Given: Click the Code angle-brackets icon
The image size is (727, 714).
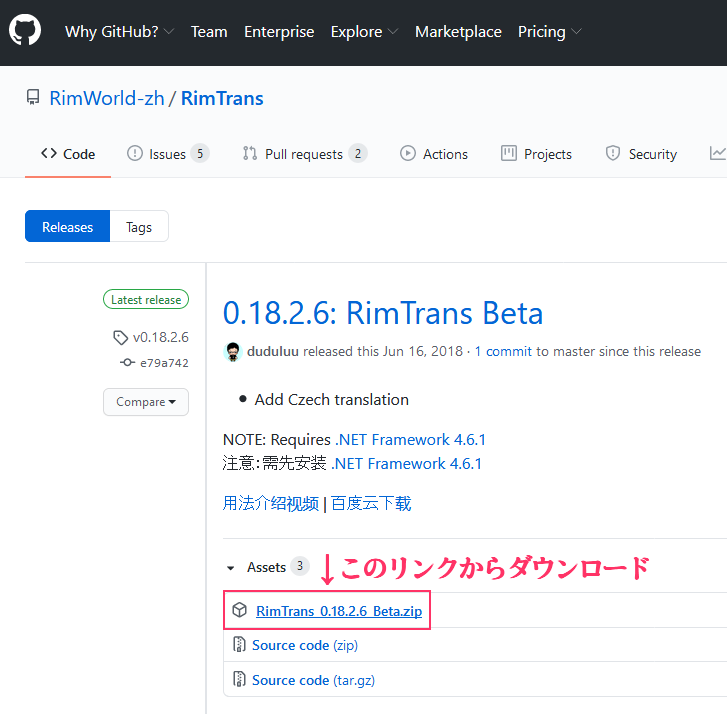Looking at the screenshot, I should [x=49, y=153].
